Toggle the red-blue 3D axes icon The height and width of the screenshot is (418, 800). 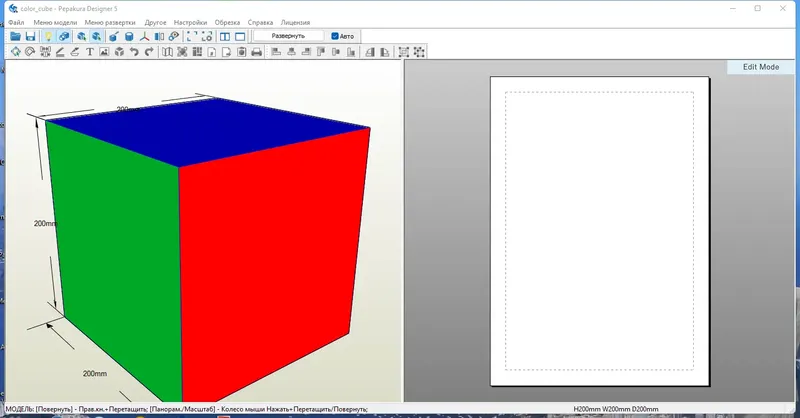144,36
